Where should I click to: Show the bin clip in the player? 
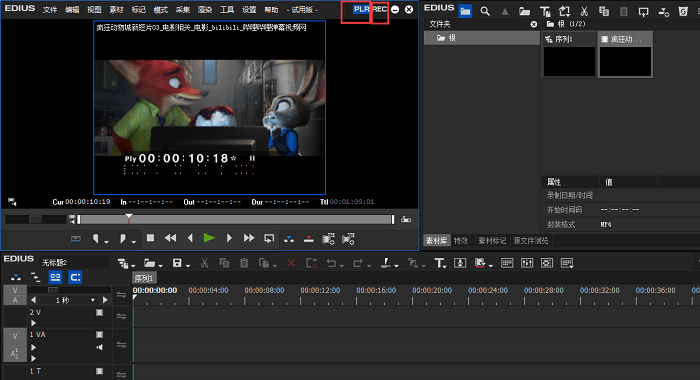pyautogui.click(x=643, y=11)
